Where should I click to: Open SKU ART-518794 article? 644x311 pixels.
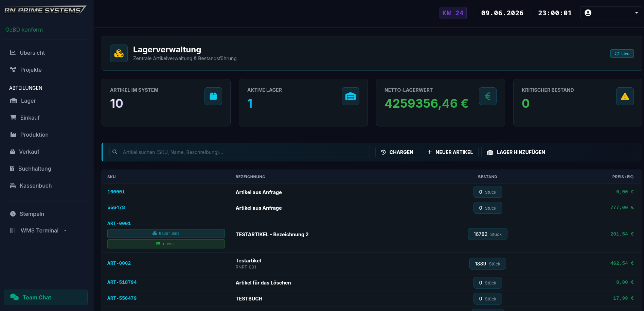pyautogui.click(x=122, y=282)
